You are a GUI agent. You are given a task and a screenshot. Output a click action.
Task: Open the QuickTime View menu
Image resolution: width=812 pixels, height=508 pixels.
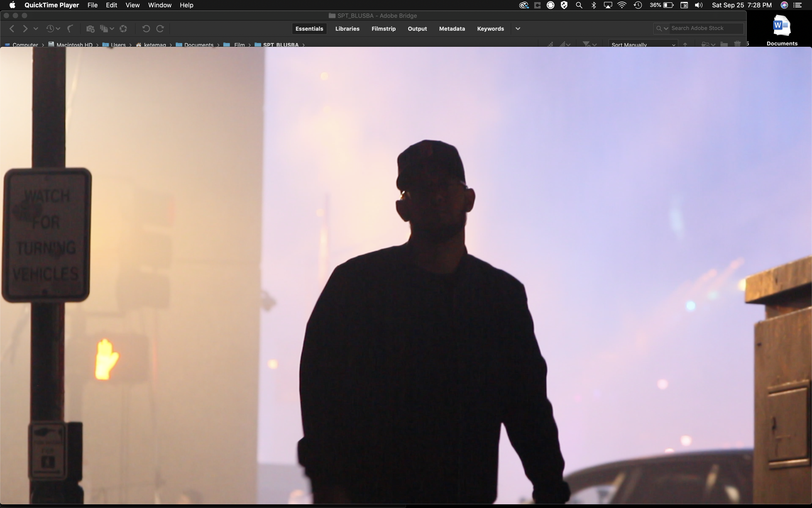click(x=132, y=5)
